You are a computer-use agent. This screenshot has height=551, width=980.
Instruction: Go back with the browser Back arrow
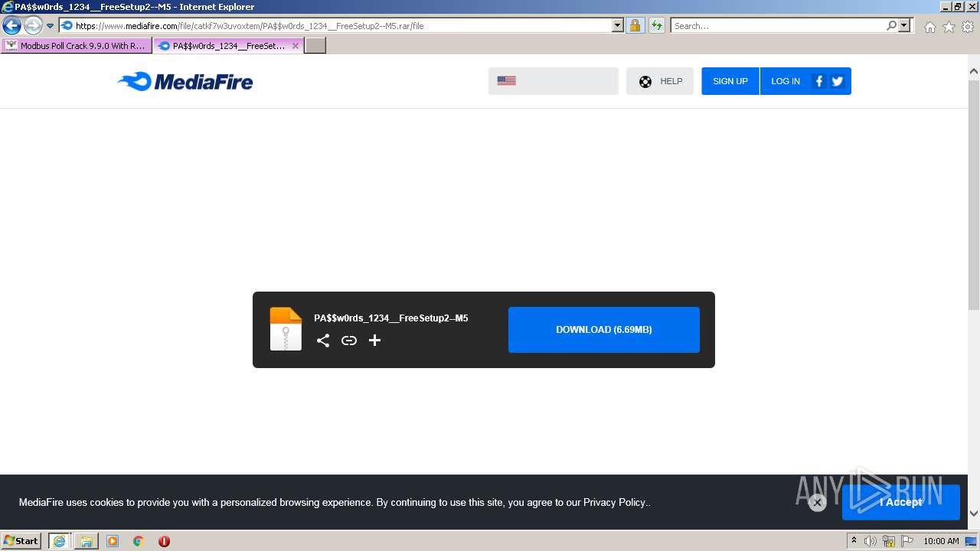(x=11, y=26)
